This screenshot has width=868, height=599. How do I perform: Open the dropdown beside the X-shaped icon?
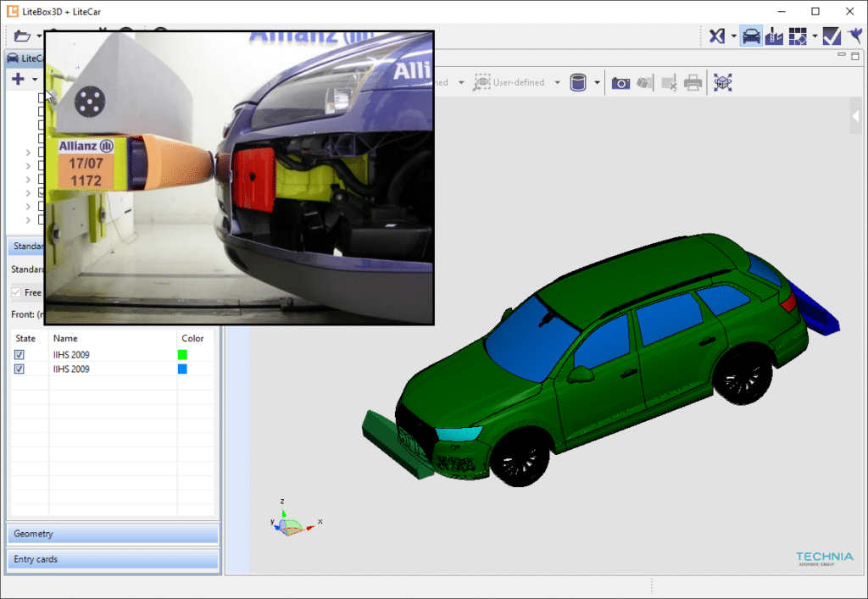point(733,36)
